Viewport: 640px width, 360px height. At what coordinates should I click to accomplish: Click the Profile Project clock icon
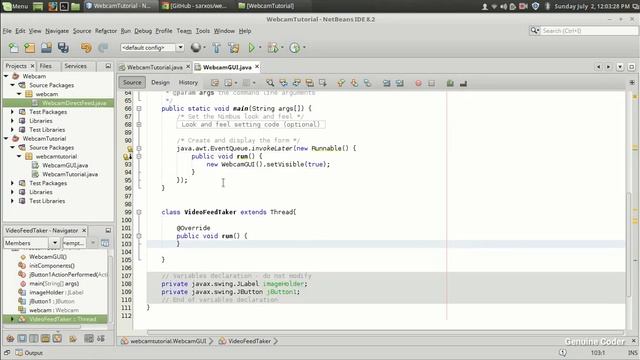click(294, 48)
